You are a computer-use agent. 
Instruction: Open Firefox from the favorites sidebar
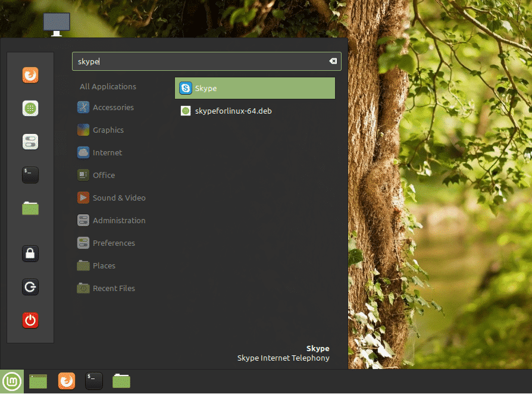click(x=30, y=75)
